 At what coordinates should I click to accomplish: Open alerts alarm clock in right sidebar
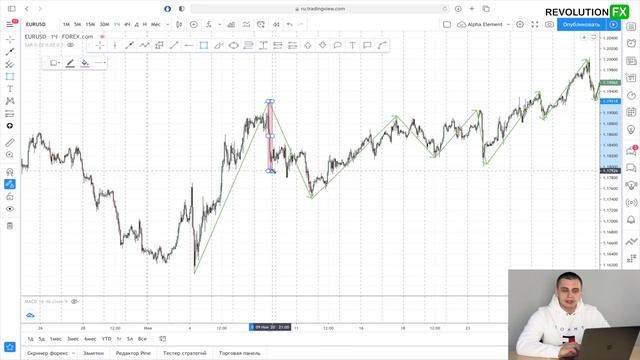(631, 43)
